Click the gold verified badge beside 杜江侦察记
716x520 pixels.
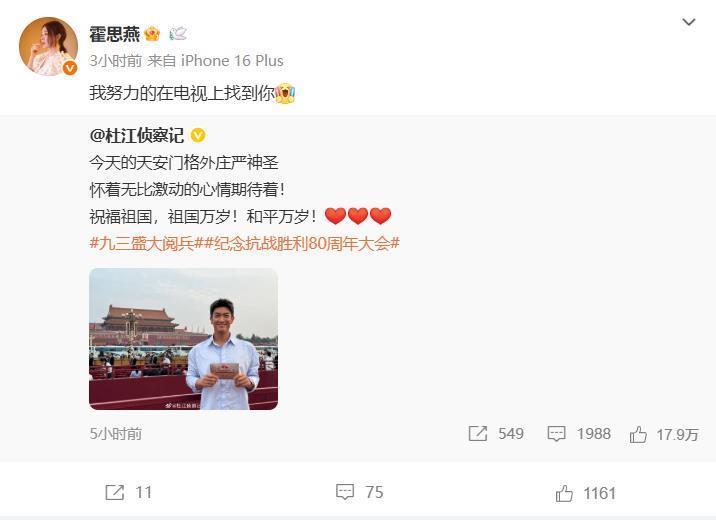(198, 136)
